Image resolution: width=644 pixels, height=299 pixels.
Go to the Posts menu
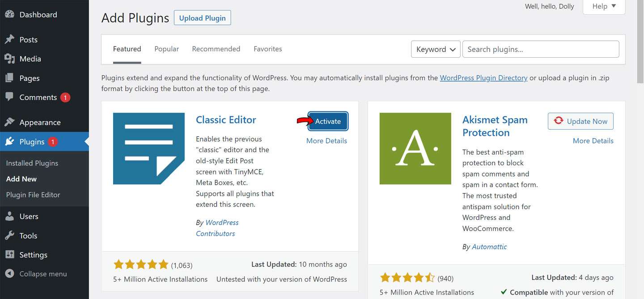point(29,39)
